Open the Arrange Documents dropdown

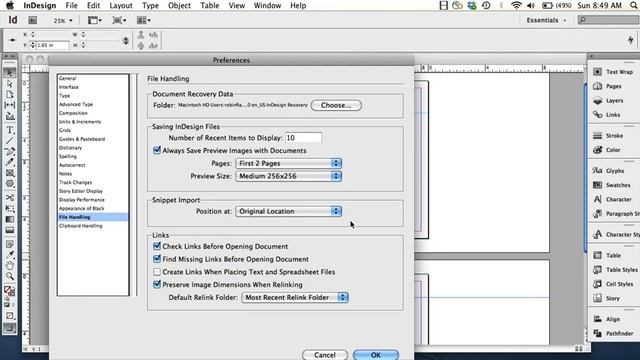point(144,20)
